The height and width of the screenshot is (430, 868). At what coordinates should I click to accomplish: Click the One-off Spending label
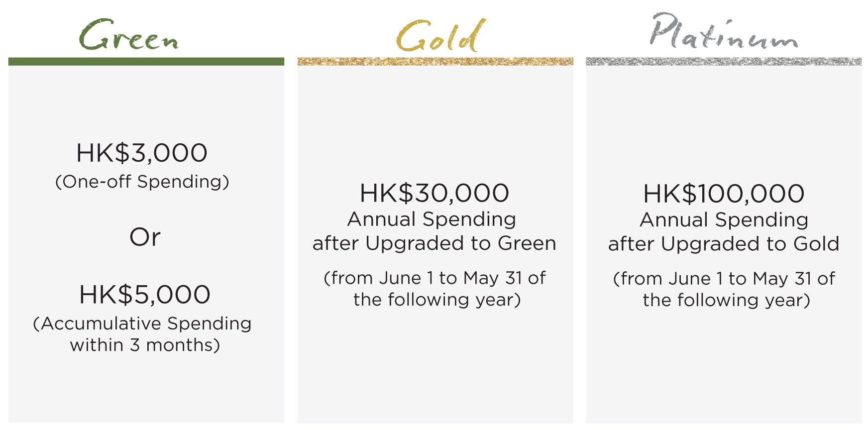click(x=142, y=182)
